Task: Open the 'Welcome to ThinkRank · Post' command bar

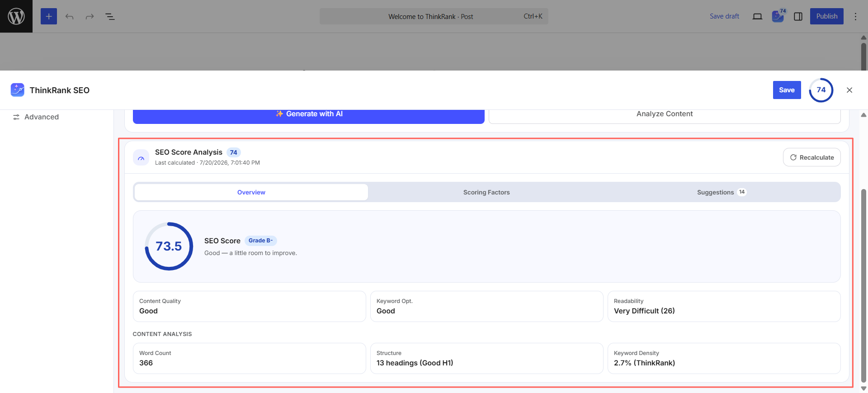Action: pos(434,16)
